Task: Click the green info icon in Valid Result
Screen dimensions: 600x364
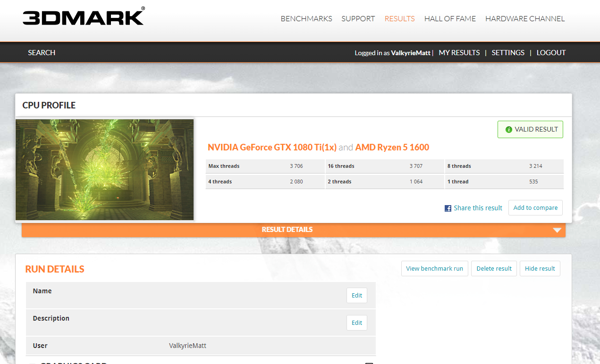Action: (509, 129)
